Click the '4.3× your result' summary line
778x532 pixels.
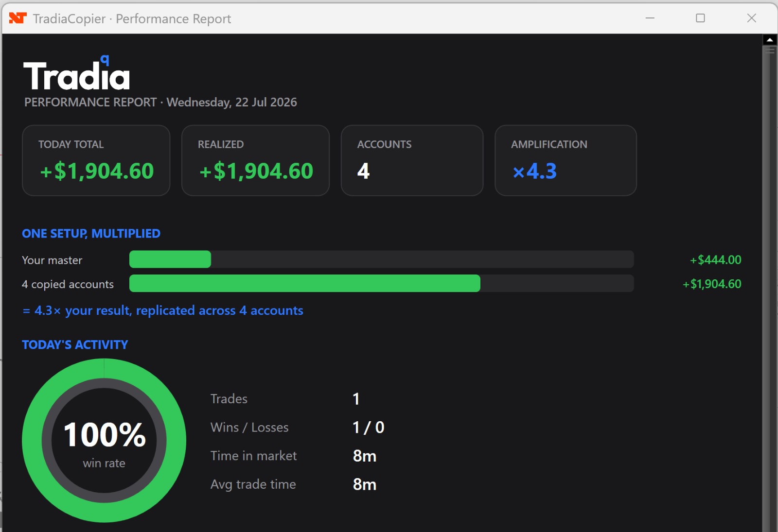tap(163, 310)
